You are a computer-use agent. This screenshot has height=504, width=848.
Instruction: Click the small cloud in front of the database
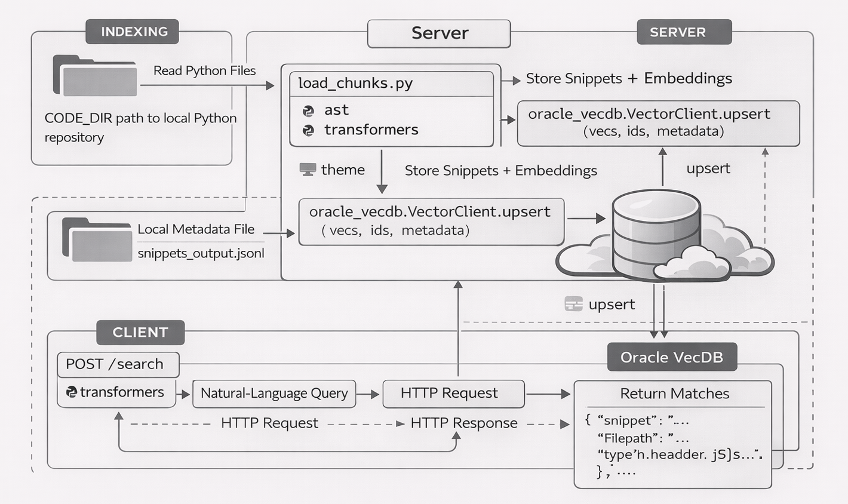692,263
